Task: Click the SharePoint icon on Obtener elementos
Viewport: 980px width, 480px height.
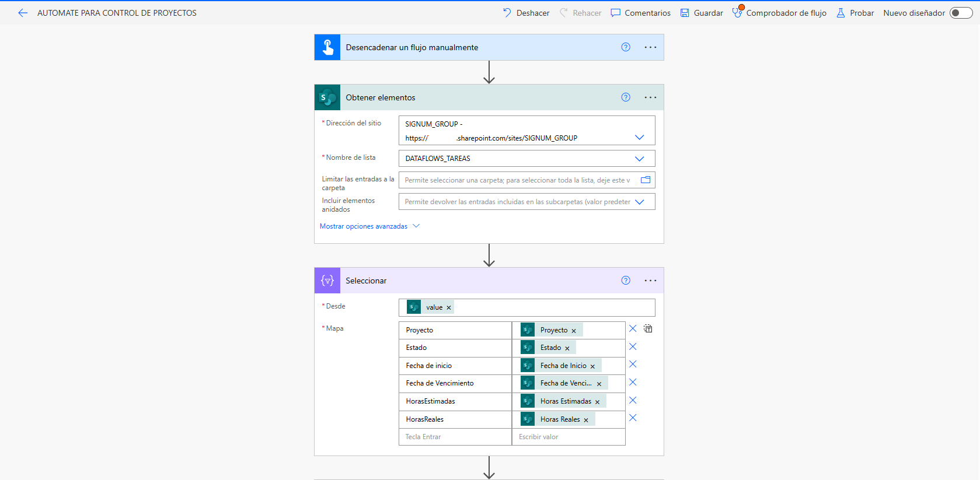Action: point(327,97)
